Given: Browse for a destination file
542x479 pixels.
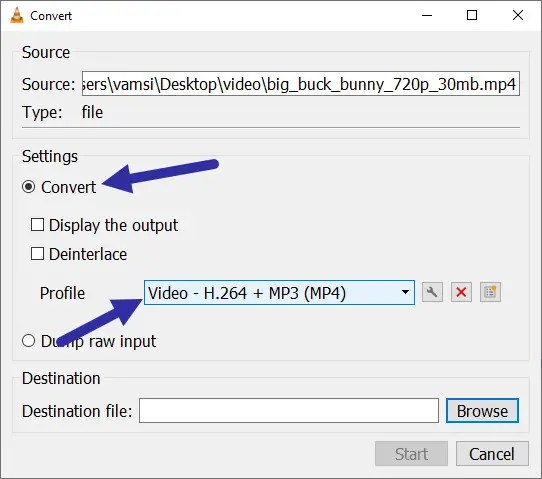Looking at the screenshot, I should [482, 411].
